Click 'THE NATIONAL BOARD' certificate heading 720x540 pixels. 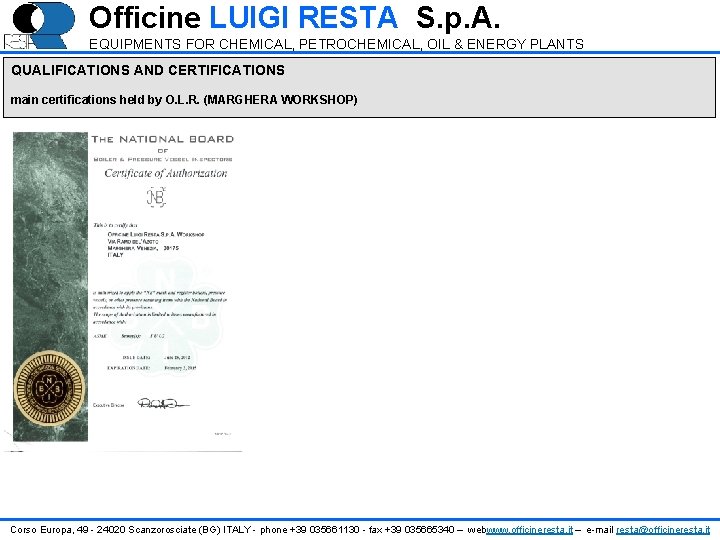pos(163,139)
